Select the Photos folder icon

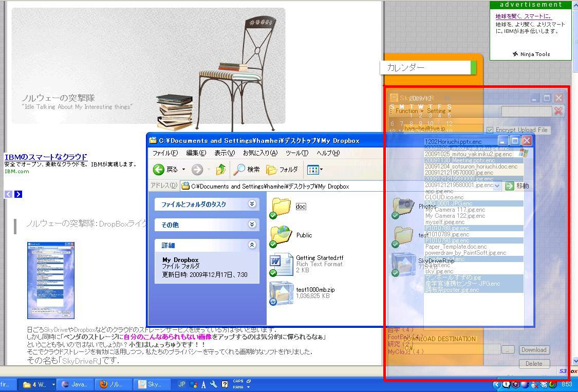(403, 207)
